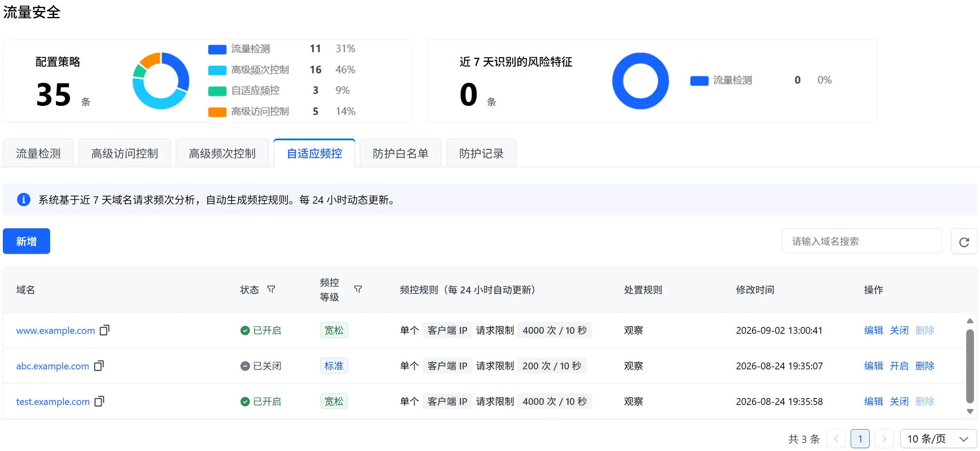Select page 1 in pagination
Viewport: 980px width, 451px height.
click(x=860, y=439)
